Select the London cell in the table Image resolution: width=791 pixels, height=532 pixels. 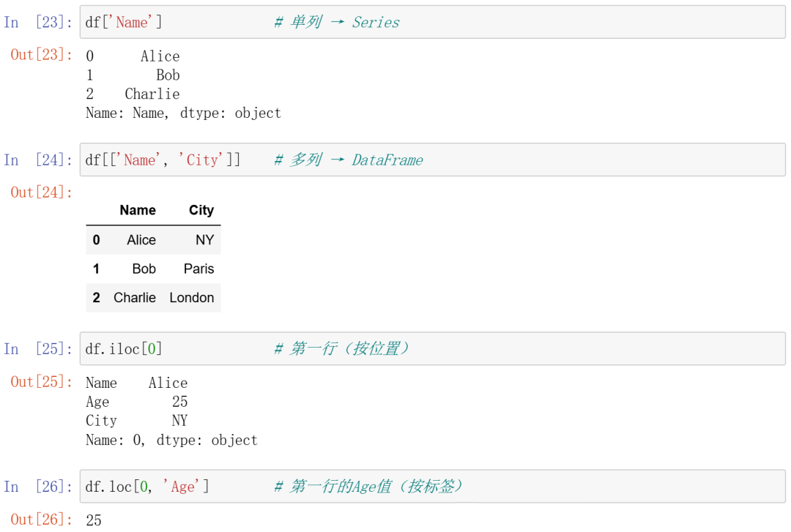[192, 298]
